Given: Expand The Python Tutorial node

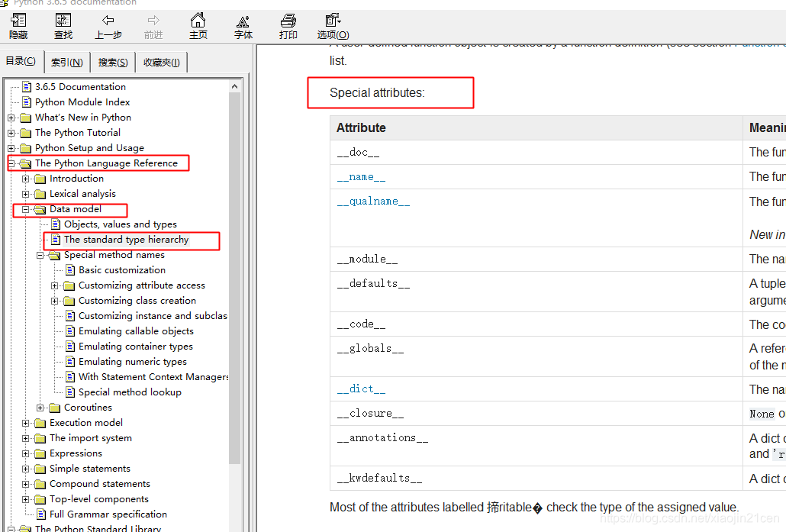Looking at the screenshot, I should point(11,134).
